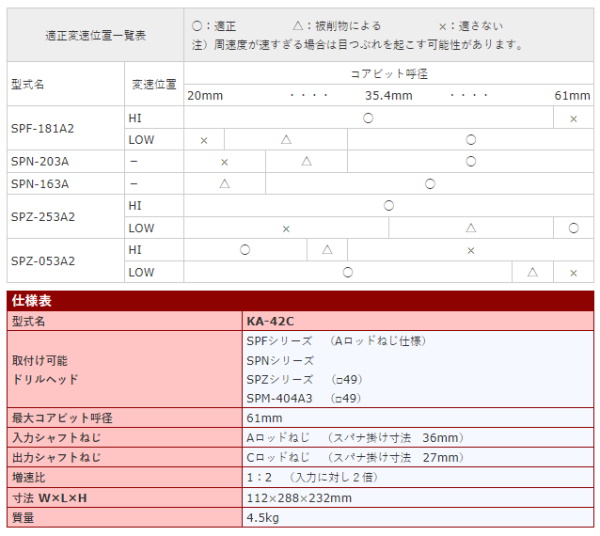Click the 取付け可能 ドリルヘッド label
This screenshot has width=600, height=536.
pos(45,370)
